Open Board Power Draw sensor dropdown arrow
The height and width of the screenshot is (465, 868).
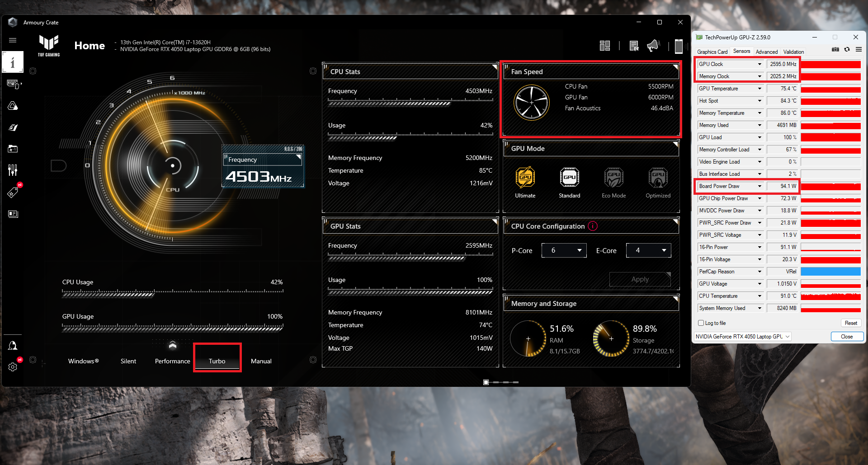pyautogui.click(x=759, y=186)
